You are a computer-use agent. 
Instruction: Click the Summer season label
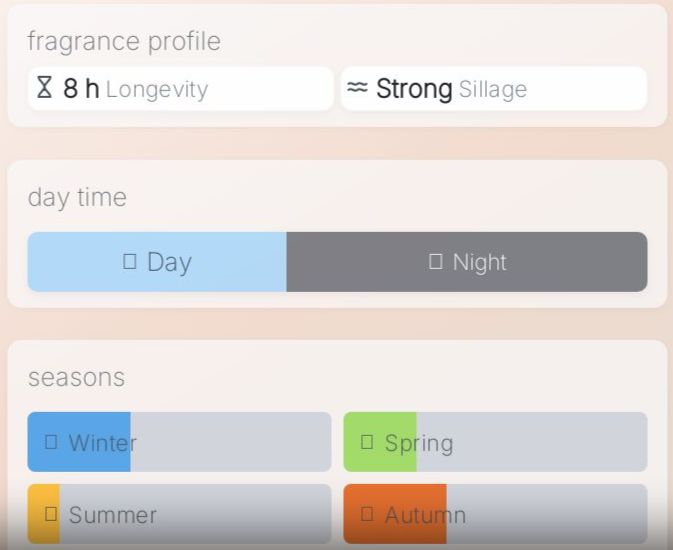113,515
